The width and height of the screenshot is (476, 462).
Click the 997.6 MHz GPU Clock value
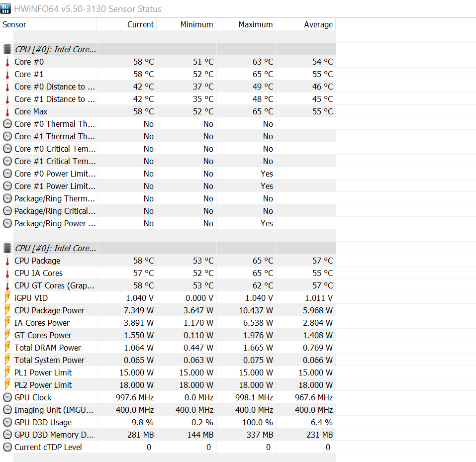coord(135,397)
